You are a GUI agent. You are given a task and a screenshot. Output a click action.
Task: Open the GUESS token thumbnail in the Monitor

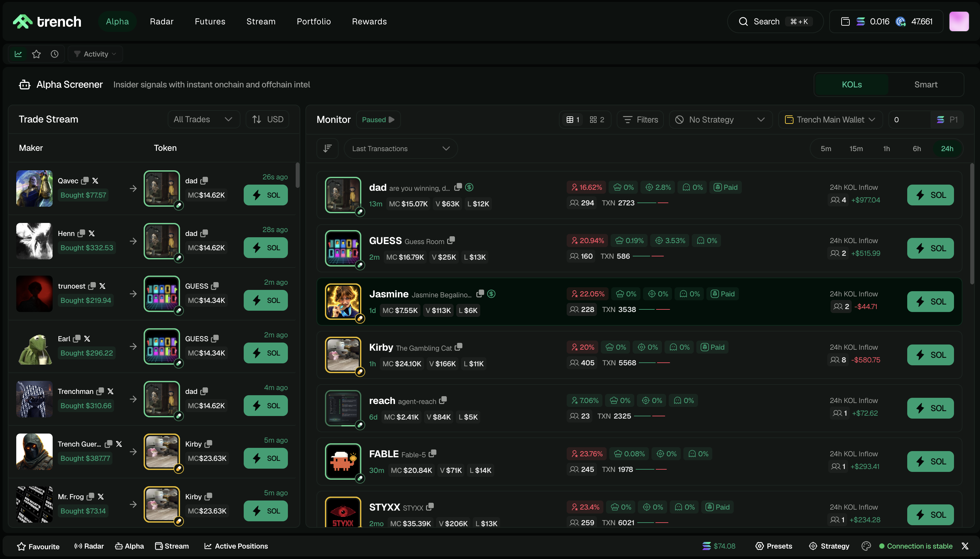(x=343, y=248)
